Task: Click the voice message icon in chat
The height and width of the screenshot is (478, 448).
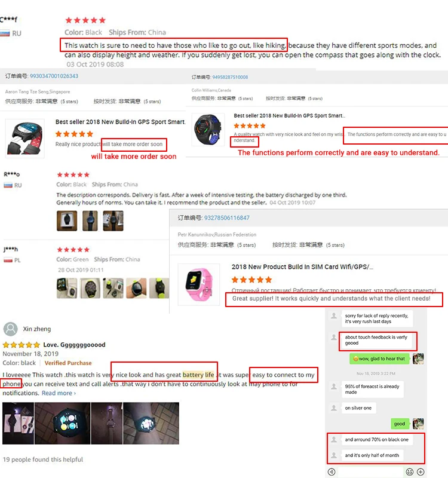Action: [x=332, y=471]
